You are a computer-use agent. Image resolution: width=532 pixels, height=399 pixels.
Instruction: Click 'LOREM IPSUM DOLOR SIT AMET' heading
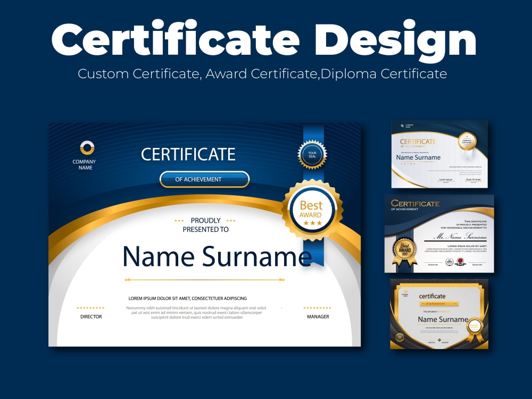point(188,298)
